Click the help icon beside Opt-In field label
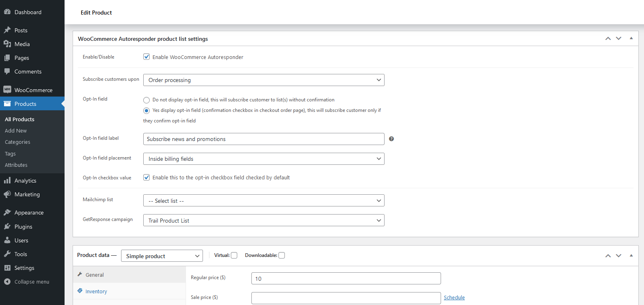The height and width of the screenshot is (305, 644). (x=391, y=139)
